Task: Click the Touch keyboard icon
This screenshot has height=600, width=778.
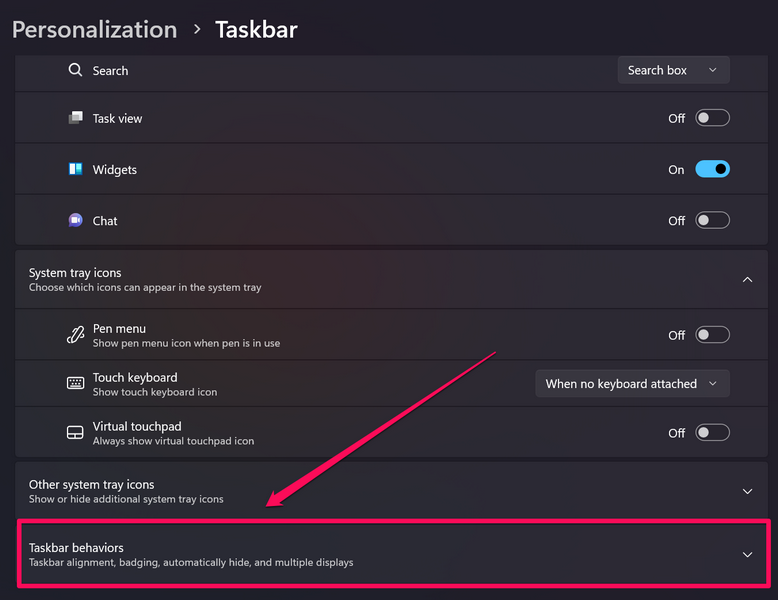Action: (x=75, y=383)
